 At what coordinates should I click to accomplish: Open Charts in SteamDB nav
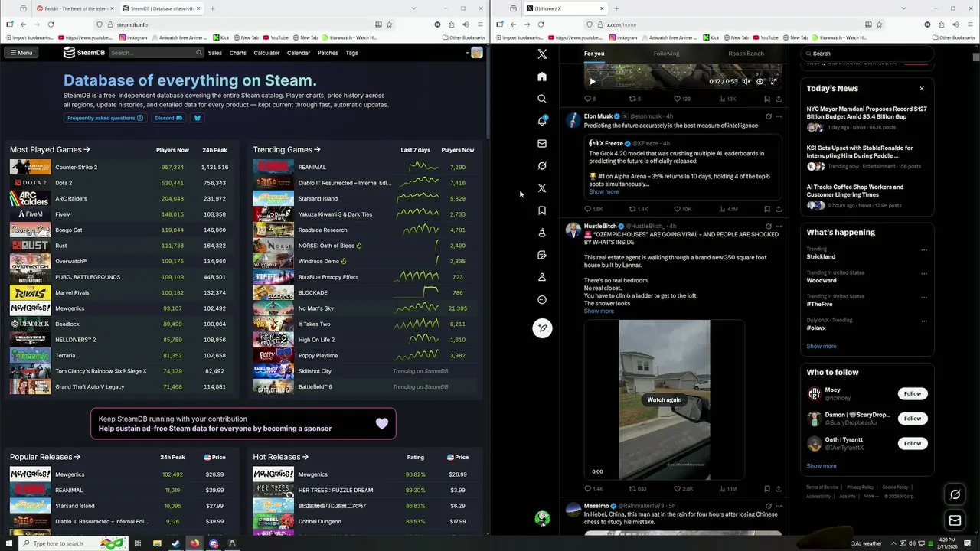click(x=238, y=53)
